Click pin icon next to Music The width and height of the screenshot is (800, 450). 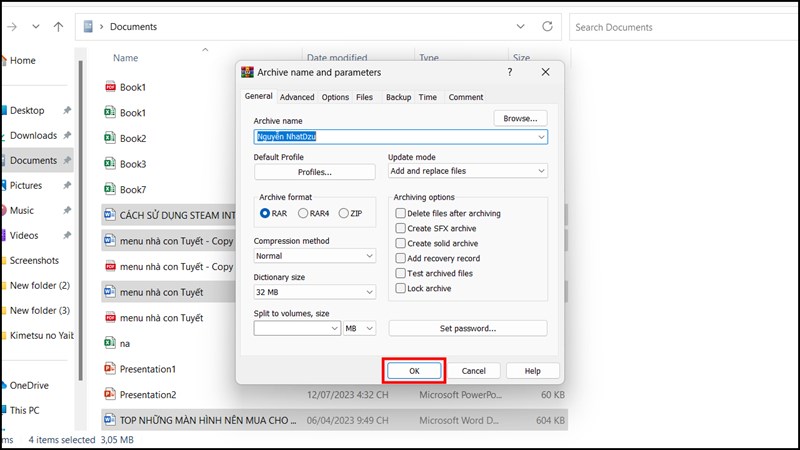[x=67, y=210]
